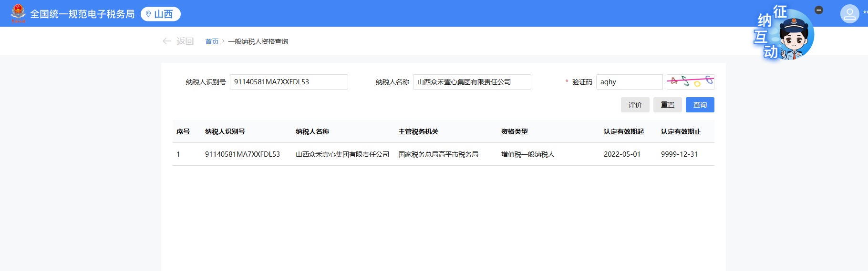Minimize the 征纳互动 floating widget
The image size is (868, 271).
coord(819,10)
